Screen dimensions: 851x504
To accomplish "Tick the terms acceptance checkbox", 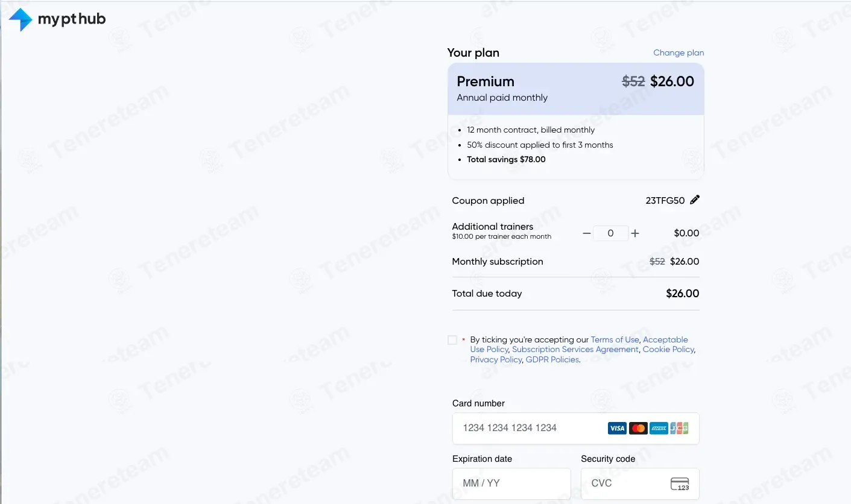I will [452, 340].
